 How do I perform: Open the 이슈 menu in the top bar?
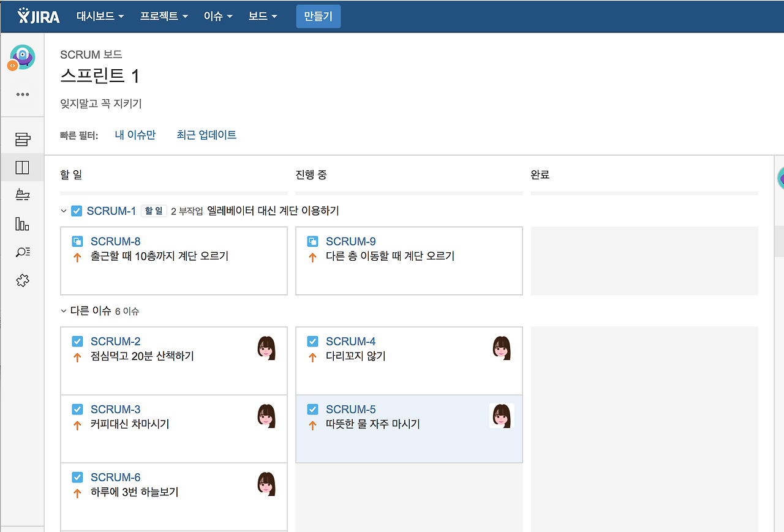point(217,17)
